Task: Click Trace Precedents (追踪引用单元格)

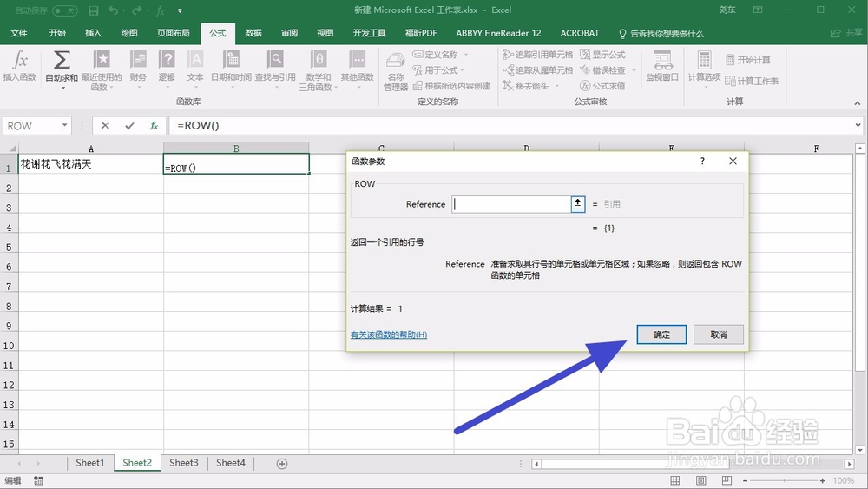Action: (x=538, y=54)
